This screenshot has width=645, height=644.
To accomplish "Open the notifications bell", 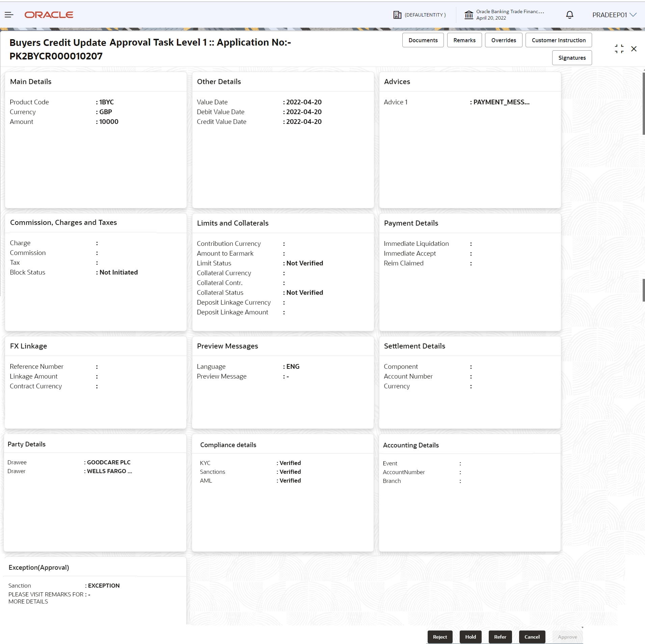I will coord(570,15).
